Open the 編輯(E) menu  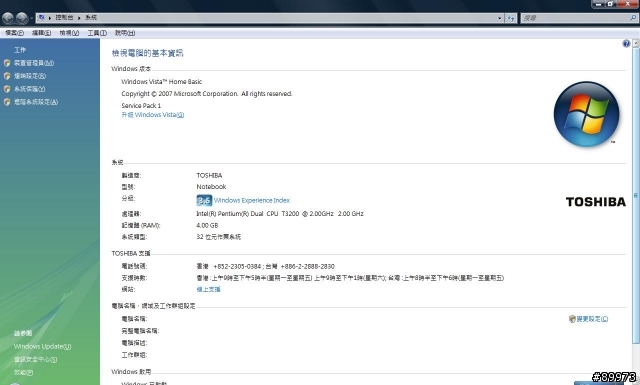tap(42, 33)
